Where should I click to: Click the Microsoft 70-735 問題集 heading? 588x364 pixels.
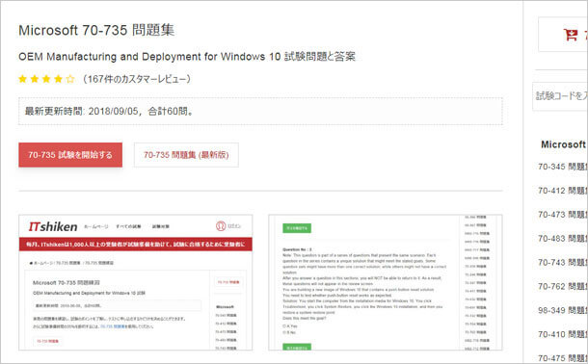click(96, 31)
